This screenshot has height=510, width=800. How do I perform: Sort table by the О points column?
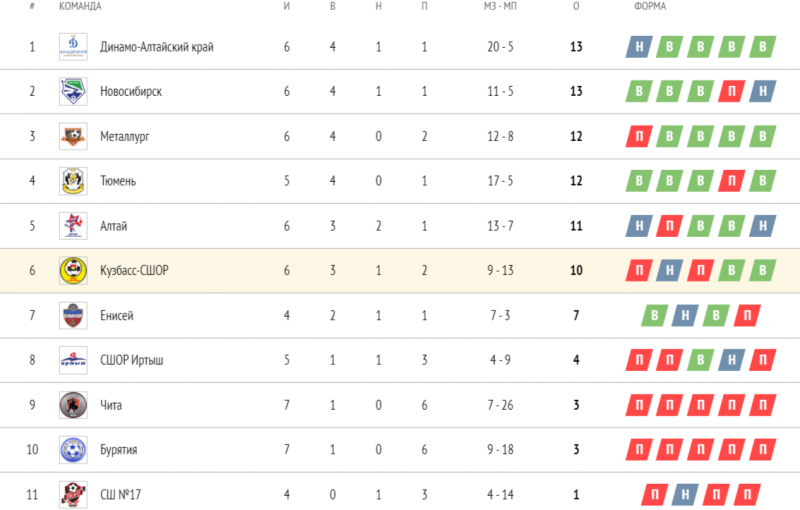point(576,7)
